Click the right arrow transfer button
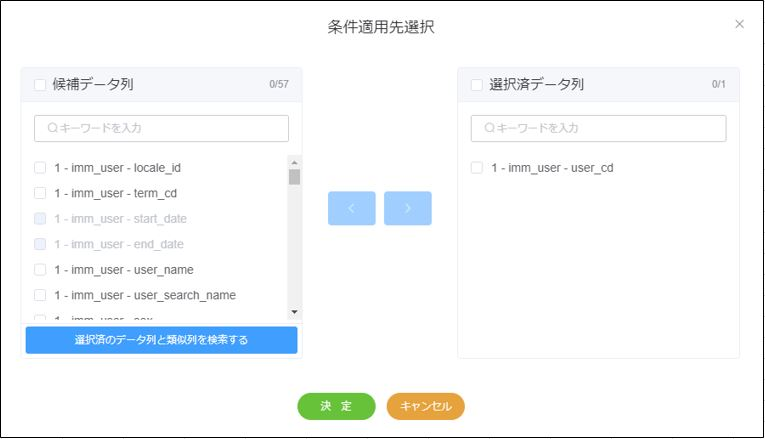 (x=407, y=208)
